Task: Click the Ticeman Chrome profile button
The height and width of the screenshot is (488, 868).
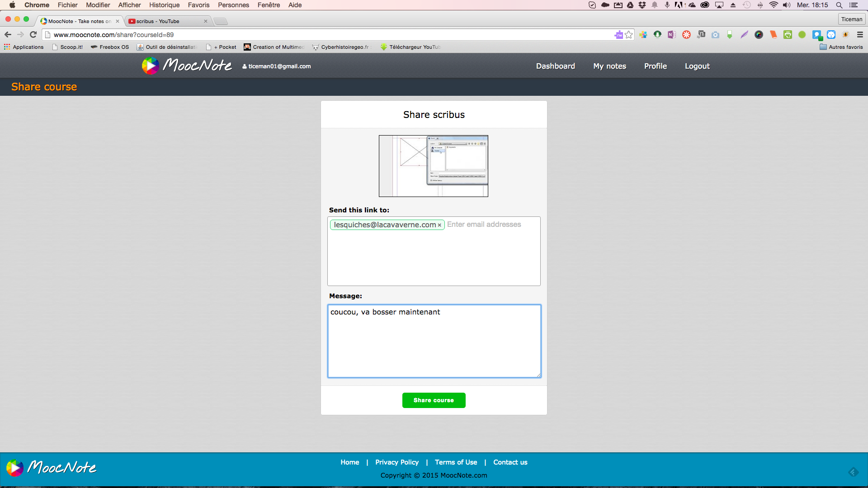Action: 852,19
